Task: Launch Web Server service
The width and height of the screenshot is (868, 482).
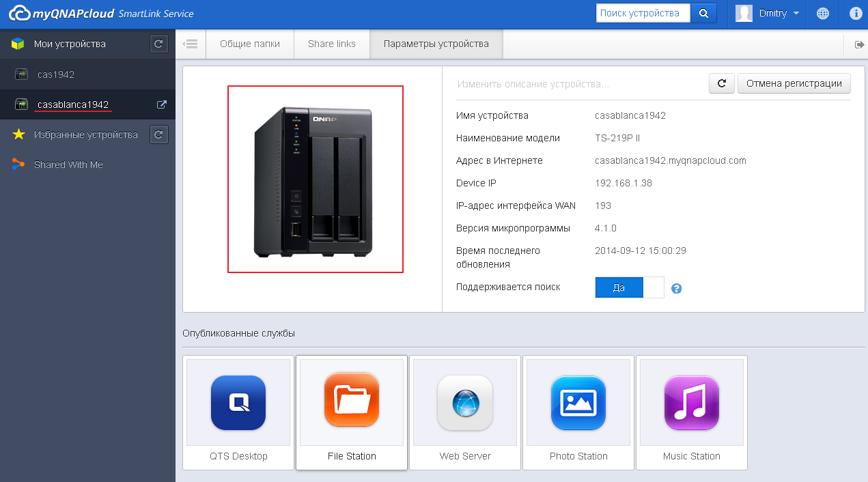Action: pos(465,412)
